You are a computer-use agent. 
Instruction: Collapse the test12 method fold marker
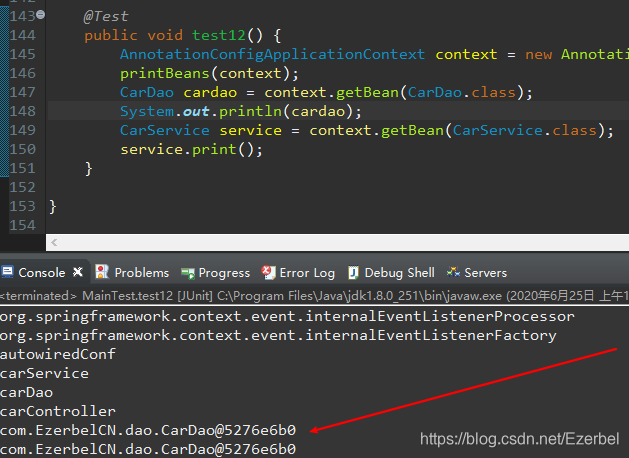pyautogui.click(x=41, y=15)
